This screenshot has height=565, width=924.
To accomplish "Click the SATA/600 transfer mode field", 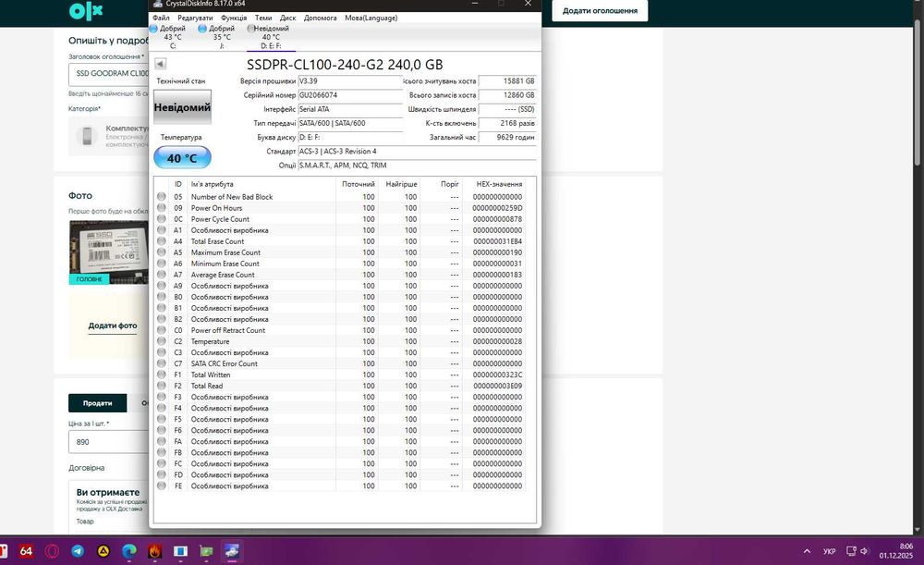I will (350, 123).
